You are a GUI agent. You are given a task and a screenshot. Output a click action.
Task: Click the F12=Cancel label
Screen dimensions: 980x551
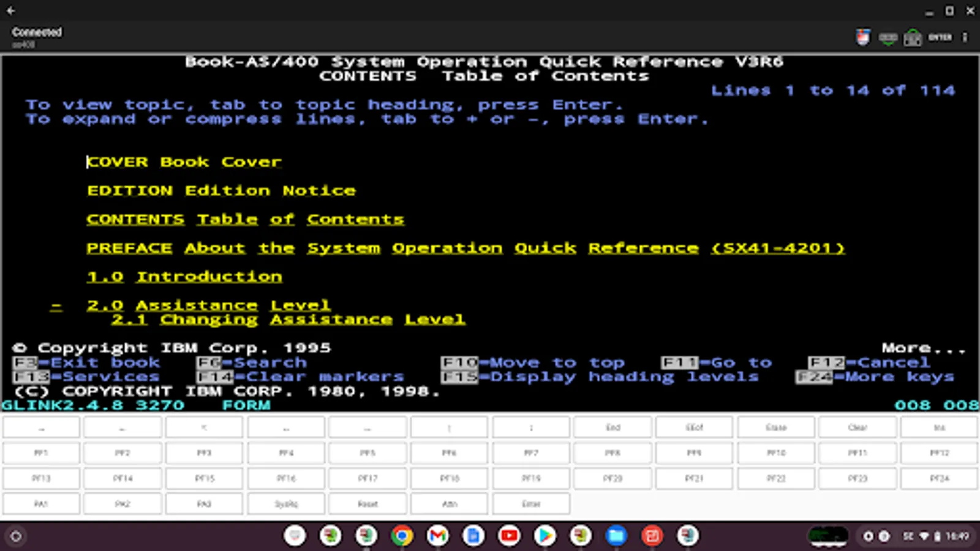click(x=869, y=362)
